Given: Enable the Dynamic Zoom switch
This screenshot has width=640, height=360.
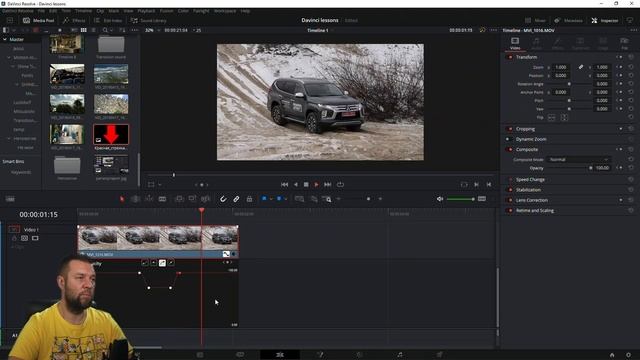Looking at the screenshot, I should coord(509,139).
